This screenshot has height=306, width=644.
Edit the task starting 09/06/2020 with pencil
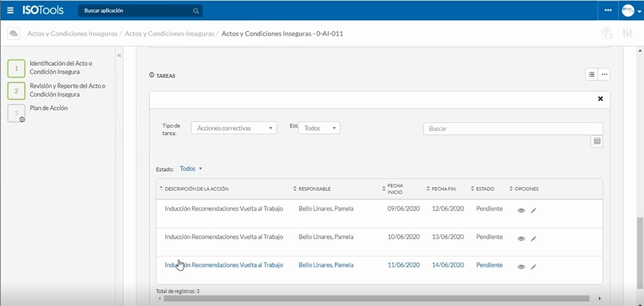coord(534,210)
